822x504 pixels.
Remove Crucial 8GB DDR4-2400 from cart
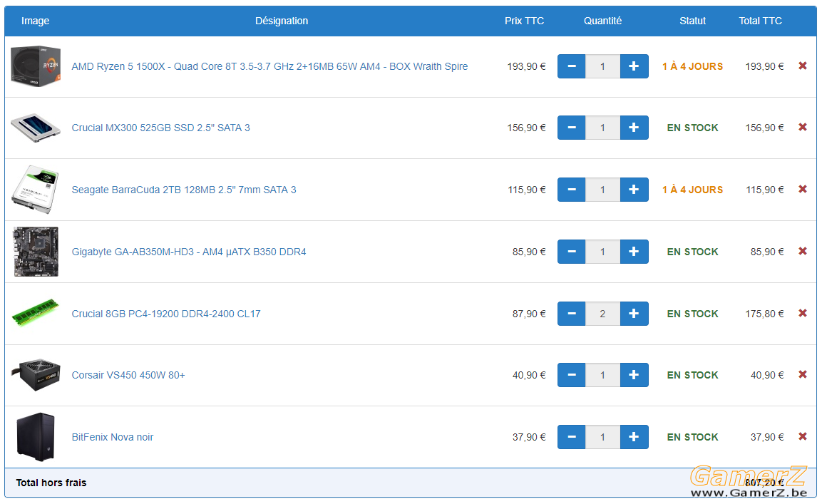(803, 313)
